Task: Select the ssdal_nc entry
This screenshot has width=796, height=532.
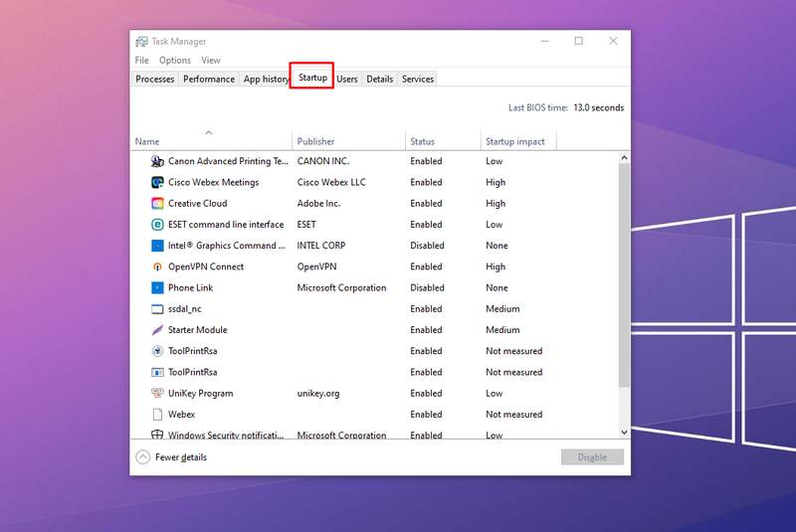Action: pyautogui.click(x=375, y=309)
